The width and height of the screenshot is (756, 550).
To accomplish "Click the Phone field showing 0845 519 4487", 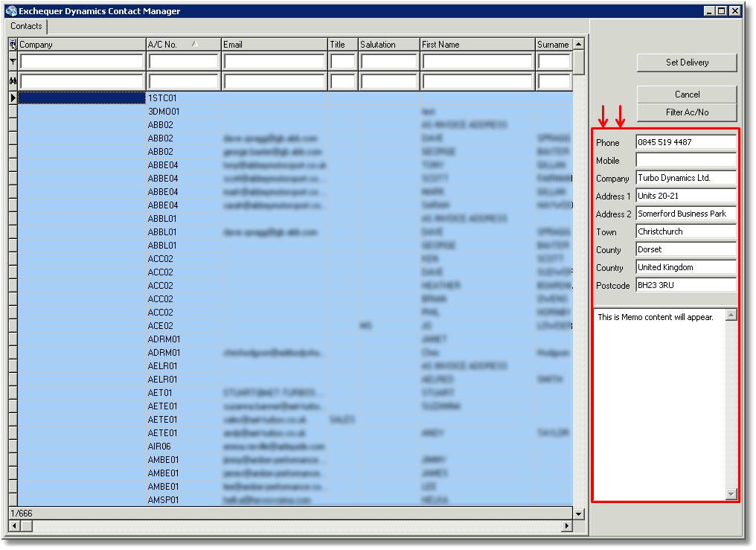I will point(686,142).
